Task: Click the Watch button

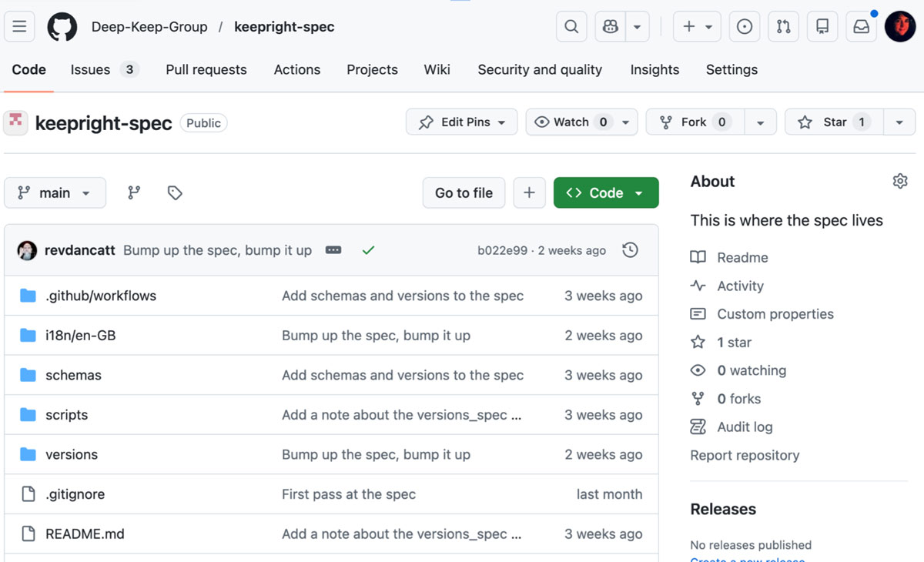Action: pyautogui.click(x=571, y=122)
